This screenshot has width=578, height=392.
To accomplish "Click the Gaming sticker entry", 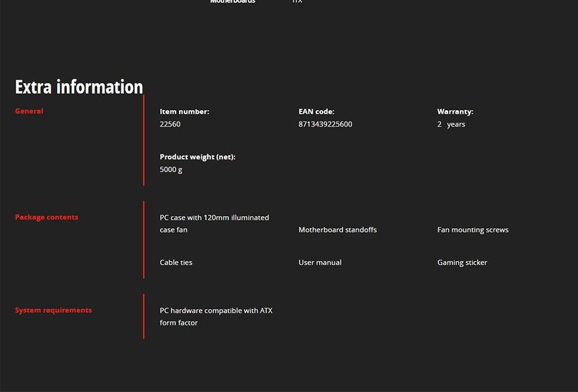I will (462, 262).
